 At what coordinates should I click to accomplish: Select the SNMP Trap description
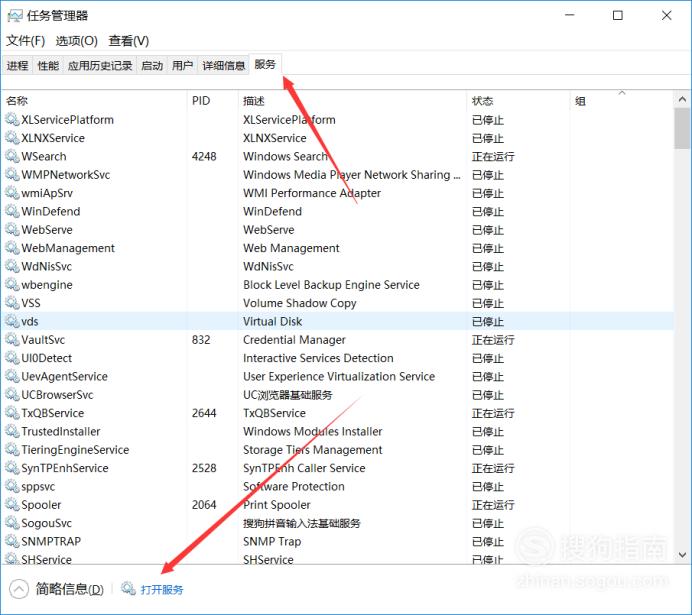pos(272,541)
